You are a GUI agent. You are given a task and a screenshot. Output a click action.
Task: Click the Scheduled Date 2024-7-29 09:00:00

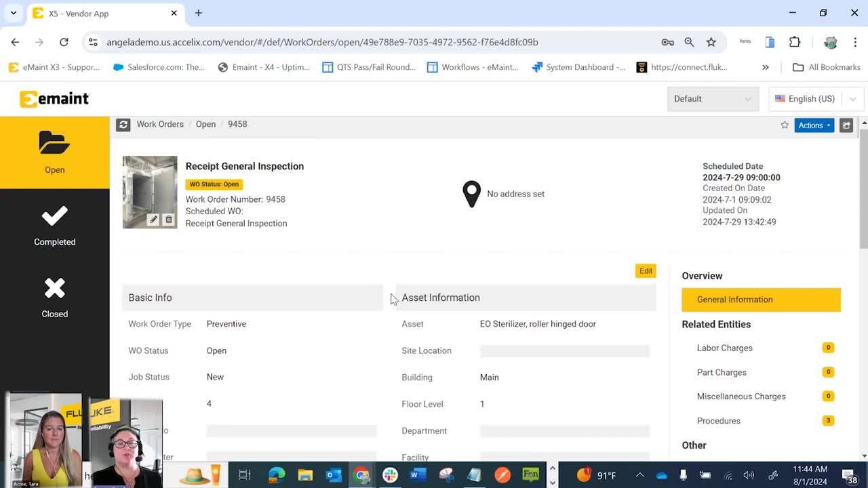[x=741, y=178]
